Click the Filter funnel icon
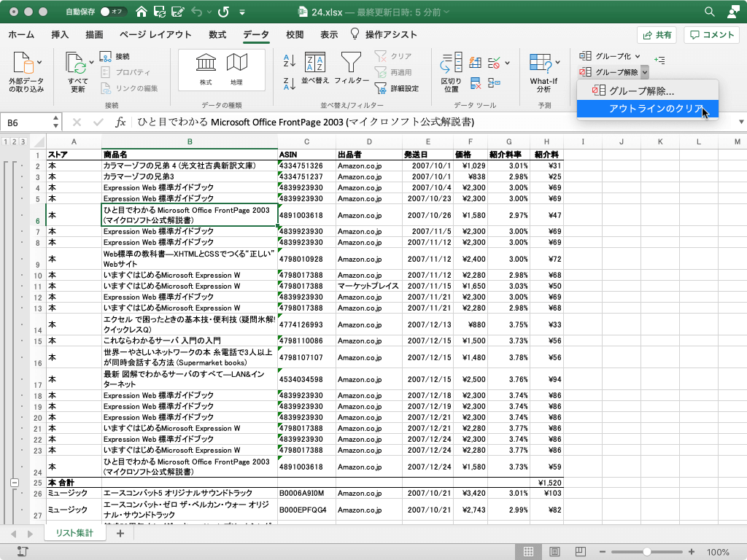The height and width of the screenshot is (560, 747). (x=352, y=62)
